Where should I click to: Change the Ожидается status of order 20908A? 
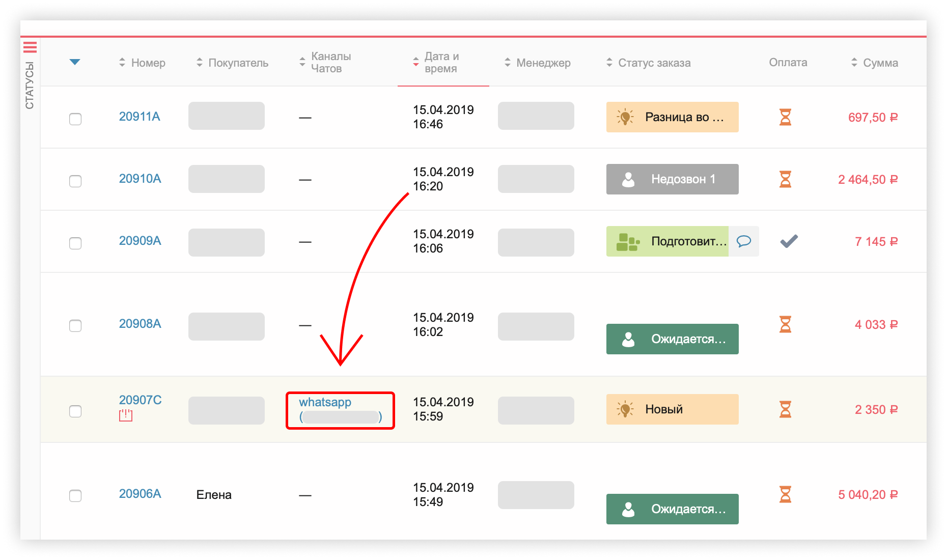[x=673, y=339]
